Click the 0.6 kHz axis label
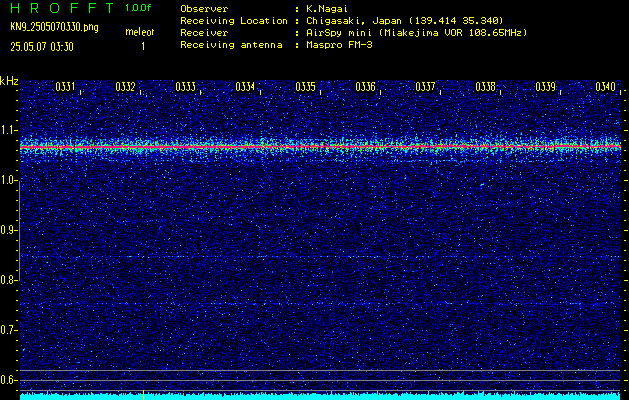 pyautogui.click(x=9, y=380)
